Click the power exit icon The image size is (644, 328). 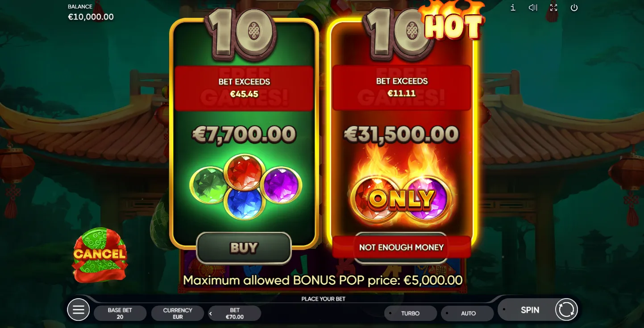pos(574,8)
